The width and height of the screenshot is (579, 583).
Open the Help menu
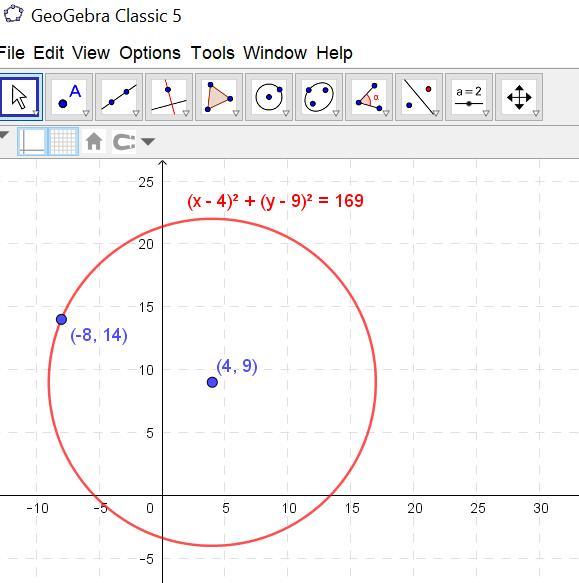[334, 53]
